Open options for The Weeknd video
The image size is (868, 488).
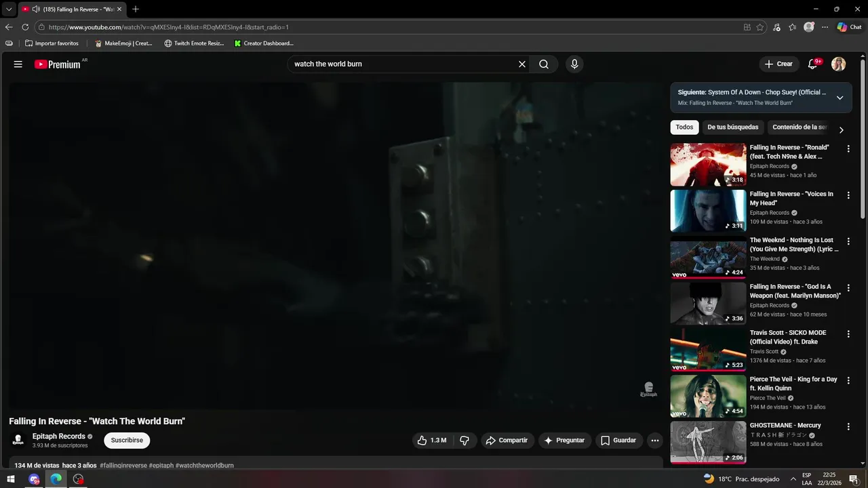848,241
